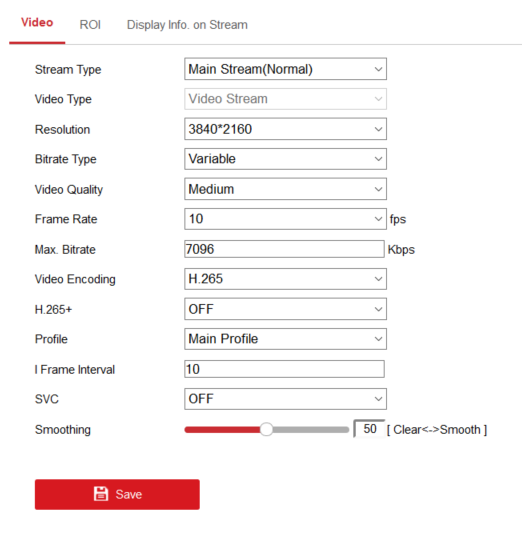Click the Max. Bitrate label
The width and height of the screenshot is (522, 536).
pos(65,250)
